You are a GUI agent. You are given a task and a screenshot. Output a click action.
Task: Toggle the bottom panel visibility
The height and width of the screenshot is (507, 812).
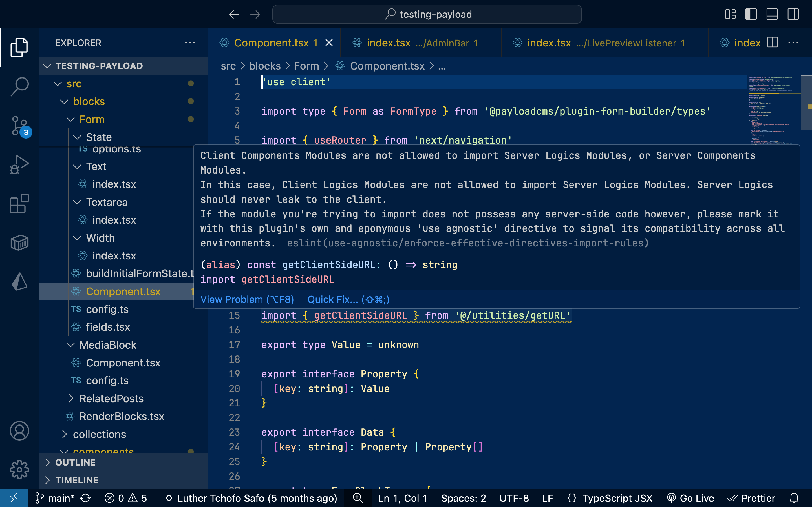pyautogui.click(x=772, y=14)
